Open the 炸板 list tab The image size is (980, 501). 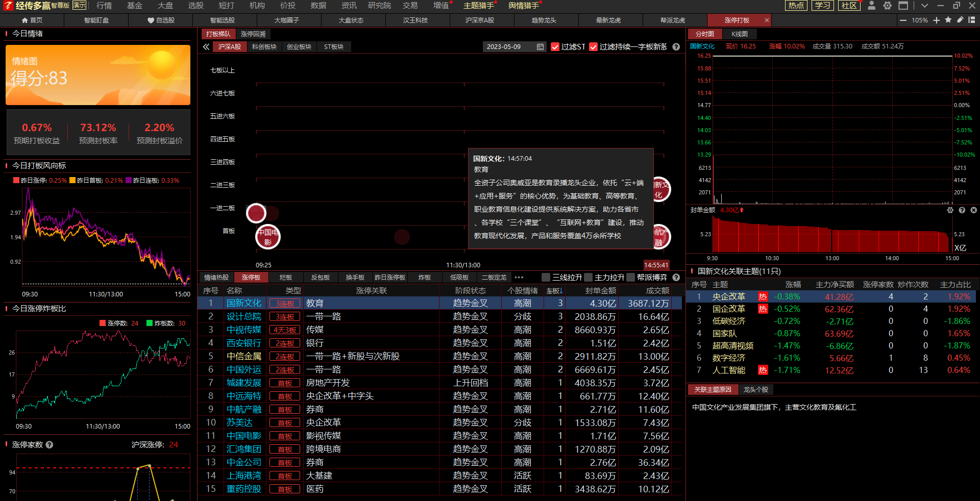425,278
